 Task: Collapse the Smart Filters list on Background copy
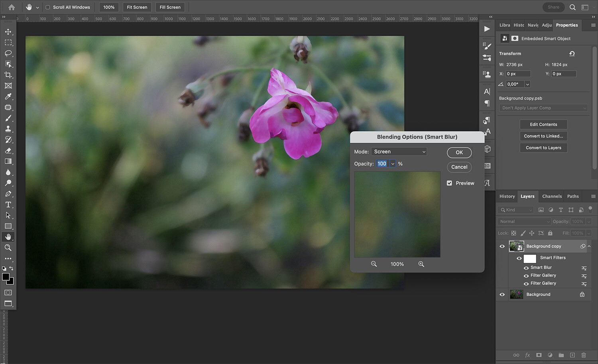click(589, 246)
